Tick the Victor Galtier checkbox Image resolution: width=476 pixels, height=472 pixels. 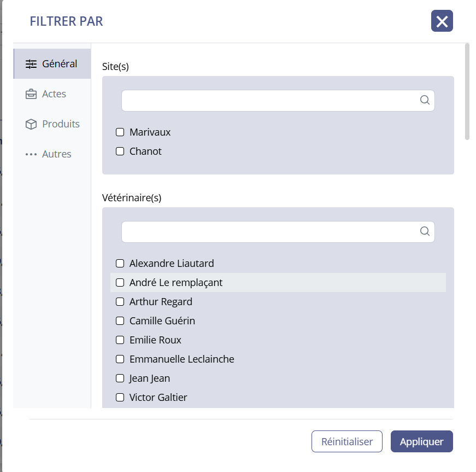pos(120,398)
